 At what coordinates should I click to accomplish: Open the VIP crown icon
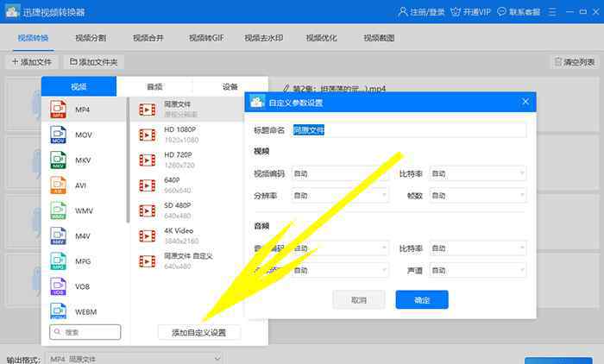click(456, 11)
